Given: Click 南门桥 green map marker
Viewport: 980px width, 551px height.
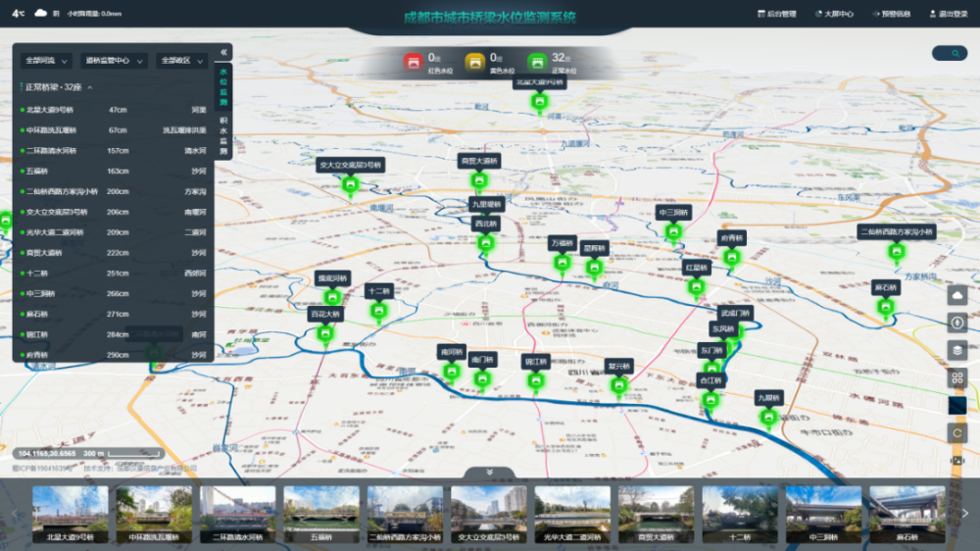Looking at the screenshot, I should [482, 379].
